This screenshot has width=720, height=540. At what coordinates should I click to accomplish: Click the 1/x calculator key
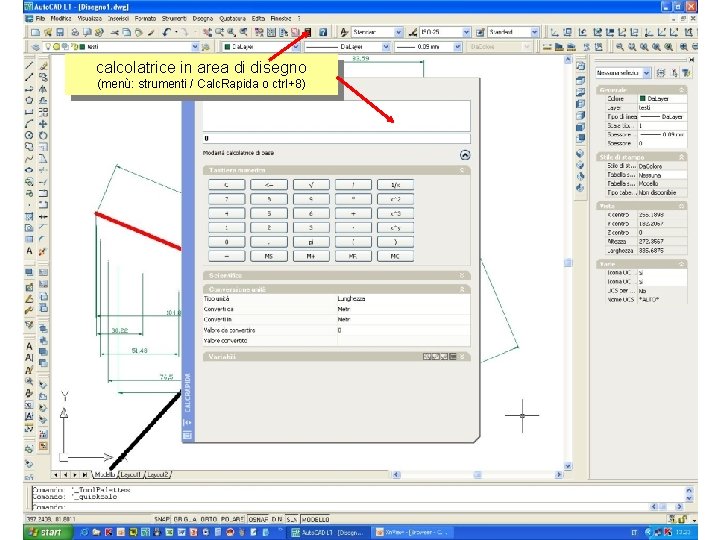click(395, 185)
